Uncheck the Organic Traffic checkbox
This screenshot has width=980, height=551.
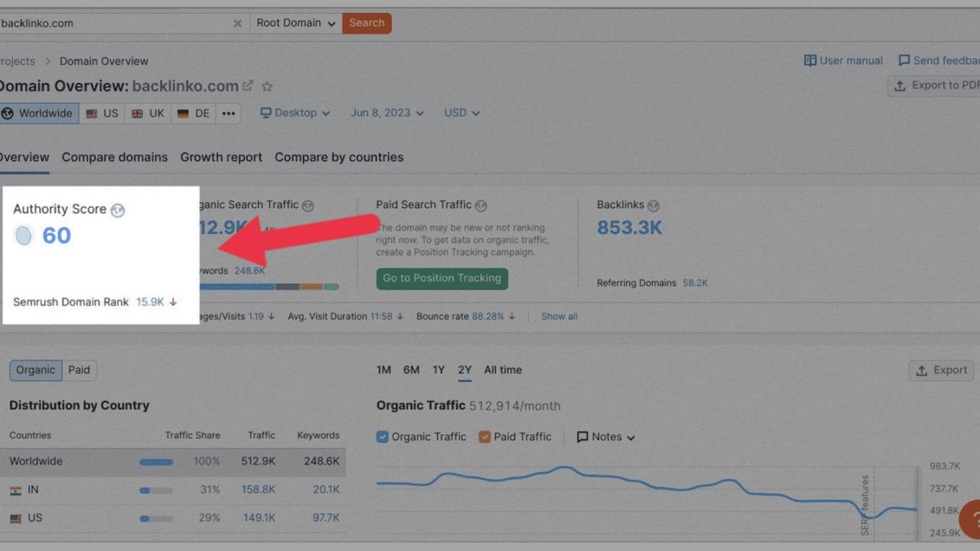pyautogui.click(x=383, y=437)
